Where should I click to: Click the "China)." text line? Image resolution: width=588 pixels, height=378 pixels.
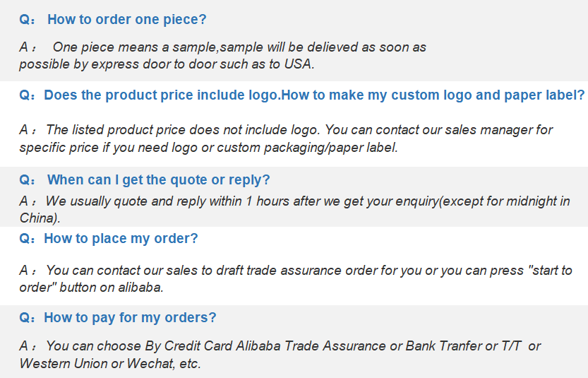(40, 218)
